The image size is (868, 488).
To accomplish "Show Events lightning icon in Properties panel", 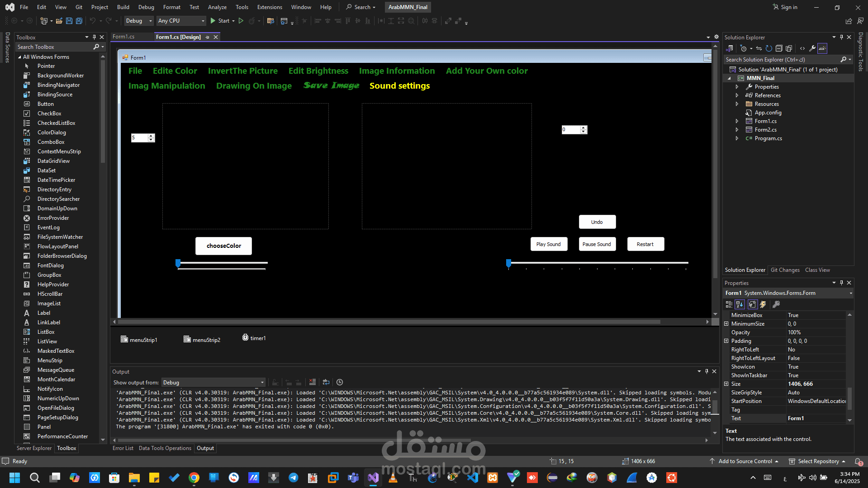I will pos(763,304).
